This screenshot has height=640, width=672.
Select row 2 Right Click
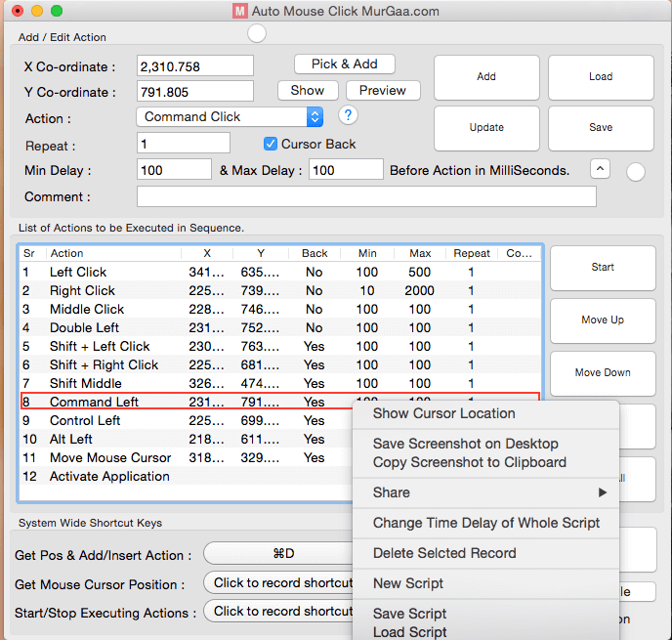coord(280,290)
